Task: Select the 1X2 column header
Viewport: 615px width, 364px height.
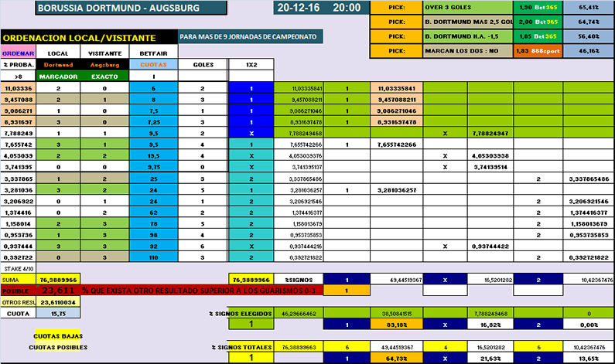Action: click(x=251, y=65)
